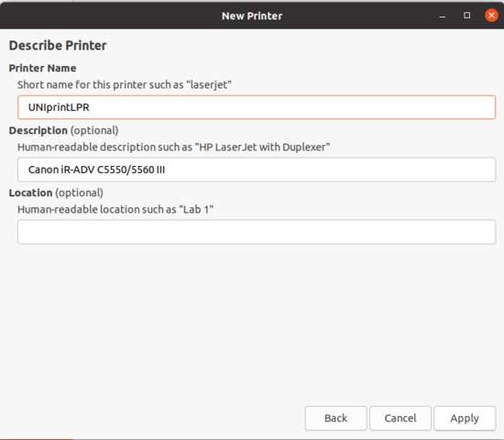
Task: Click the bold Printer Name label
Action: point(43,68)
